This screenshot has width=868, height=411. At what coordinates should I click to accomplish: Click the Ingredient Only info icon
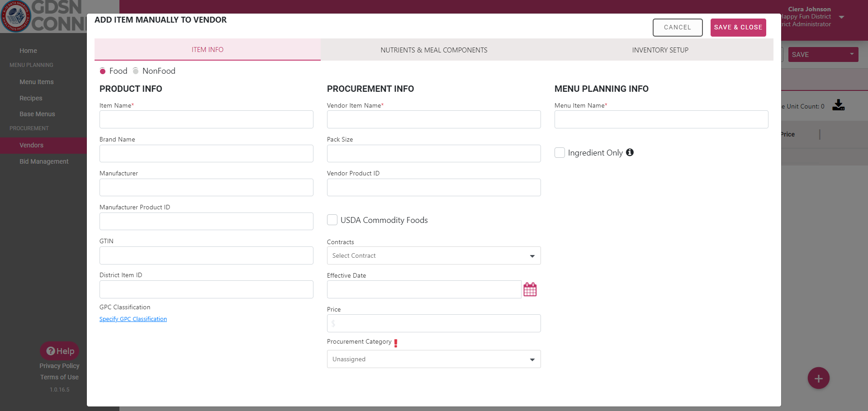[630, 152]
